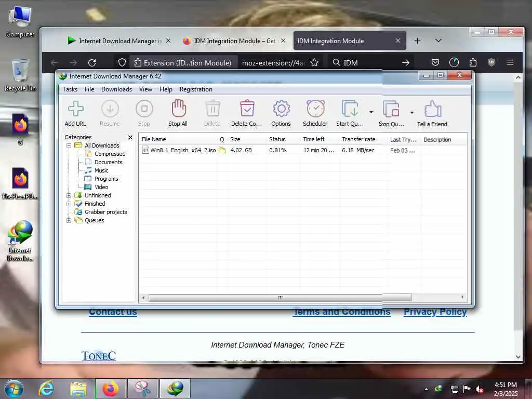Open Stop Queue dropdown arrow
532x399 pixels.
pos(412,112)
